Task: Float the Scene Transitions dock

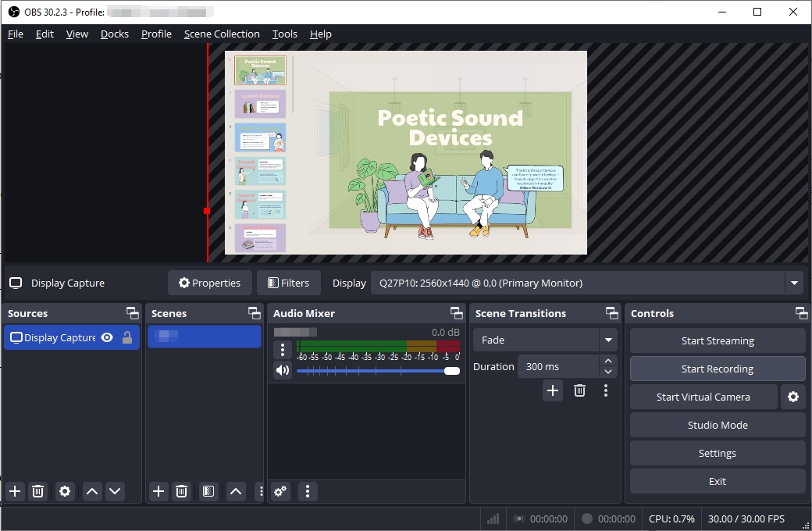Action: coord(612,313)
